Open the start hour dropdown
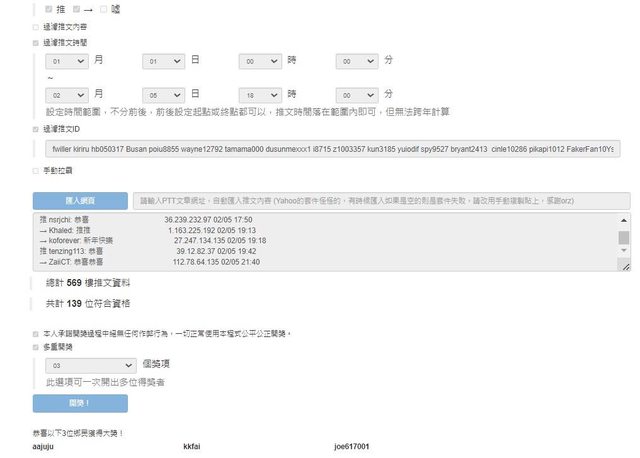Image resolution: width=640 pixels, height=458 pixels. click(x=261, y=61)
